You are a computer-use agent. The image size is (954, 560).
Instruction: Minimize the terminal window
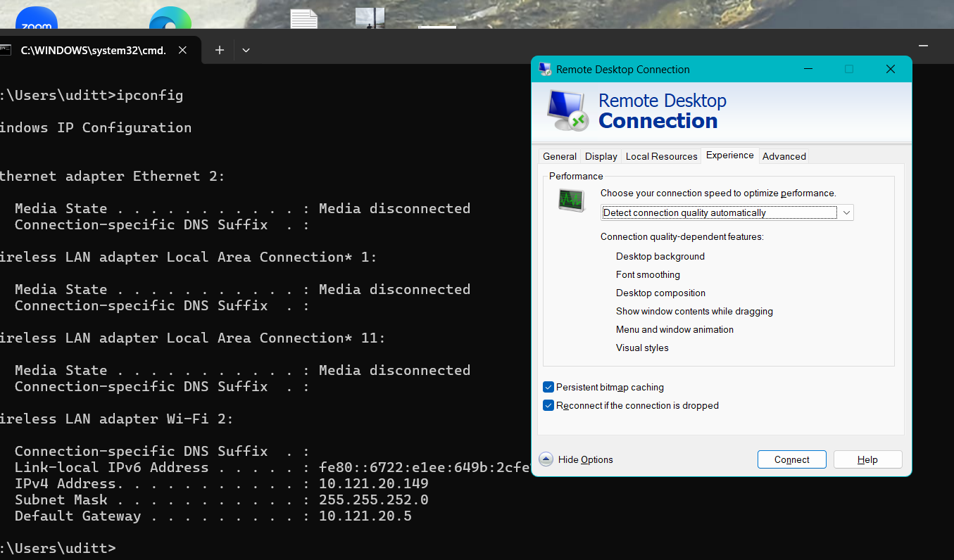(x=924, y=46)
